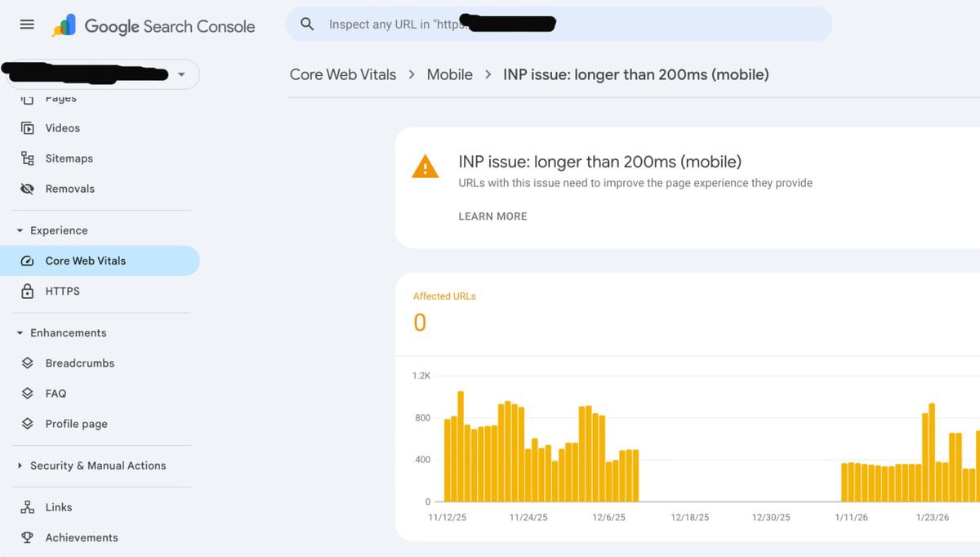This screenshot has width=980, height=557.
Task: Click the 12/6/25 axis date label
Action: (608, 518)
